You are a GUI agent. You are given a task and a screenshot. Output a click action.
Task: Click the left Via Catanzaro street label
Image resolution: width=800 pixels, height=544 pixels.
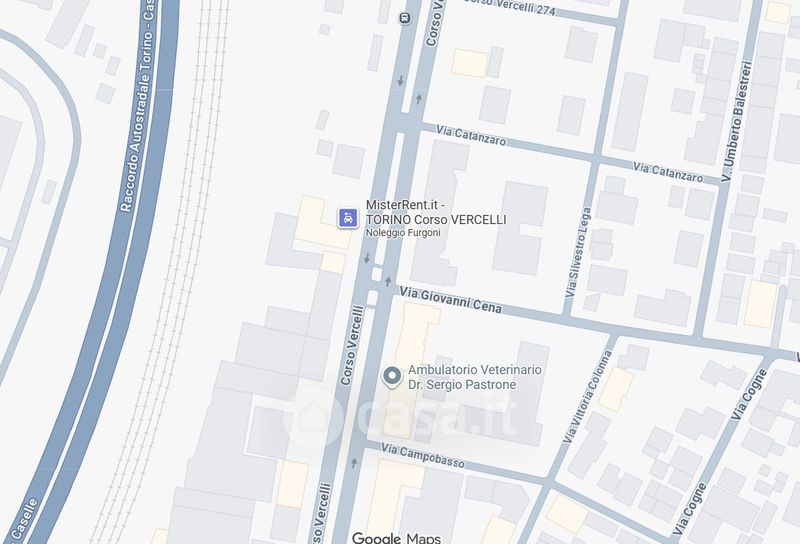tap(471, 135)
